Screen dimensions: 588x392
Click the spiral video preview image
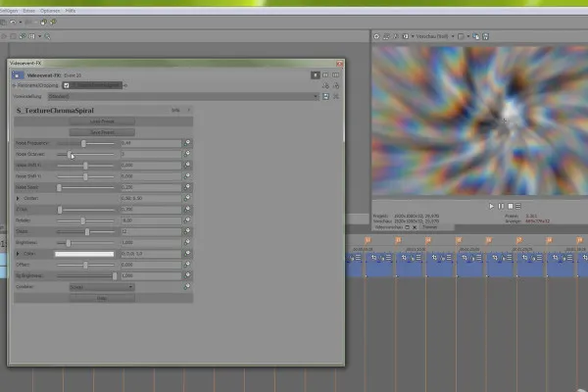pos(479,120)
